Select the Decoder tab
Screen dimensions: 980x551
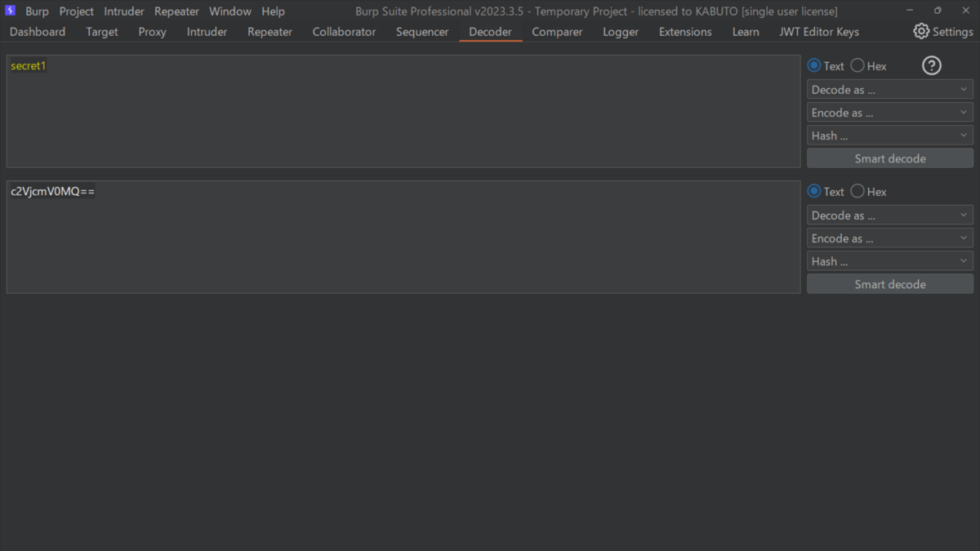490,32
